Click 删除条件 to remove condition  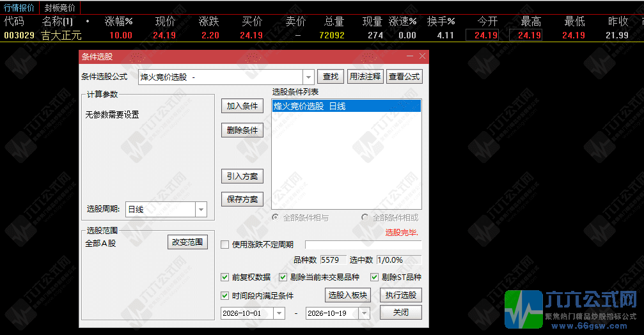[242, 130]
